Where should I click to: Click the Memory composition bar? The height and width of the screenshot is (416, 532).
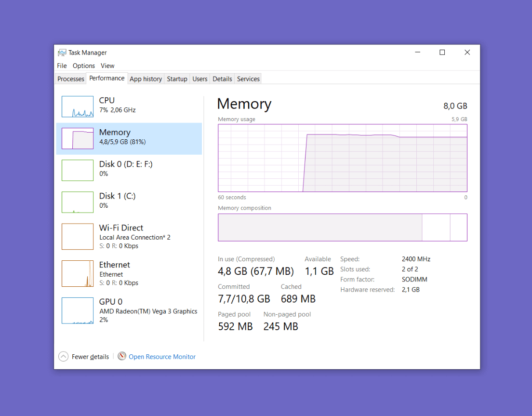point(342,228)
